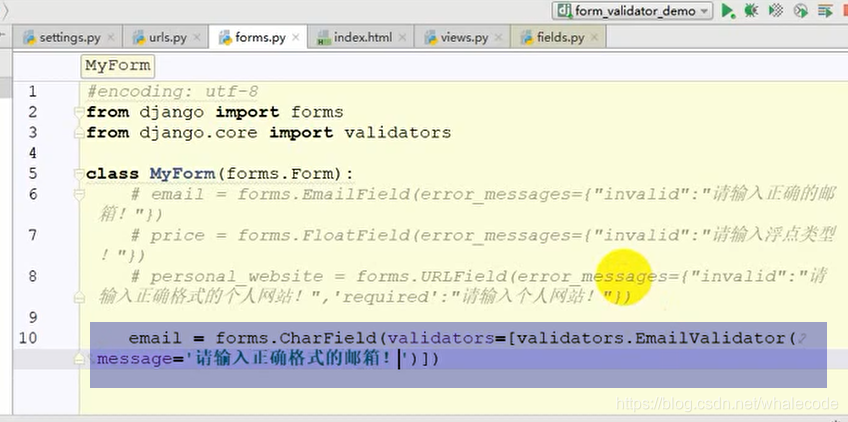This screenshot has width=848, height=422.
Task: Click 'forms.Form' in the class definition
Action: click(x=279, y=174)
